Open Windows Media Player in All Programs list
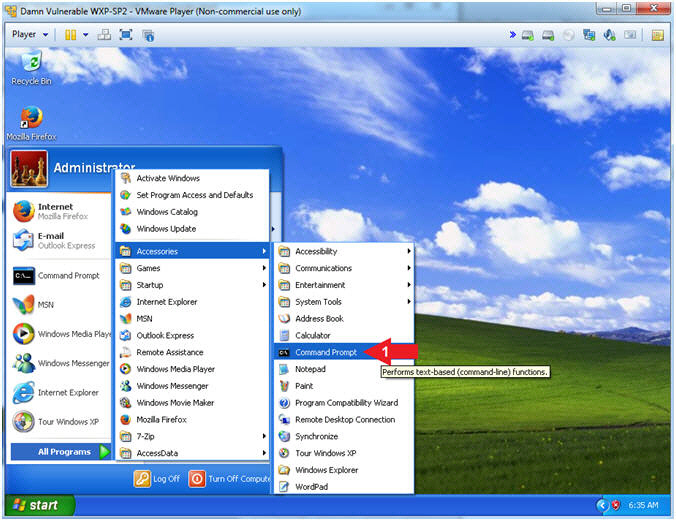The width and height of the screenshot is (676, 521). tap(193, 369)
